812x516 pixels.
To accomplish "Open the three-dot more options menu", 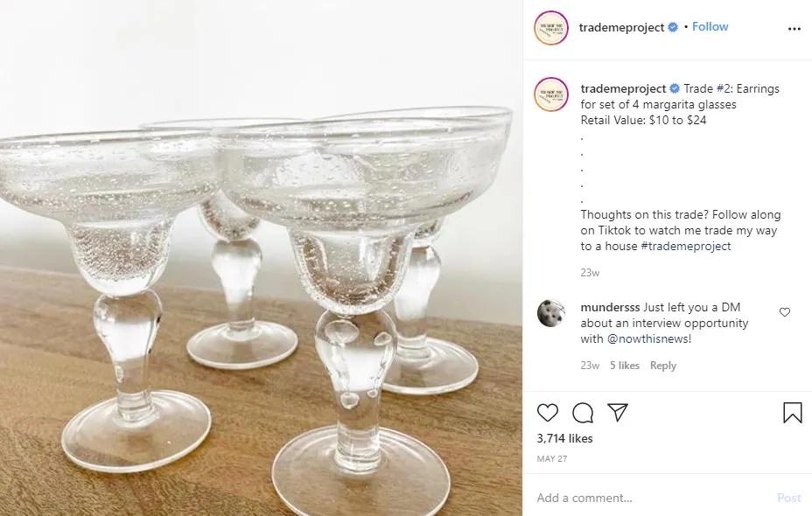I will [794, 28].
